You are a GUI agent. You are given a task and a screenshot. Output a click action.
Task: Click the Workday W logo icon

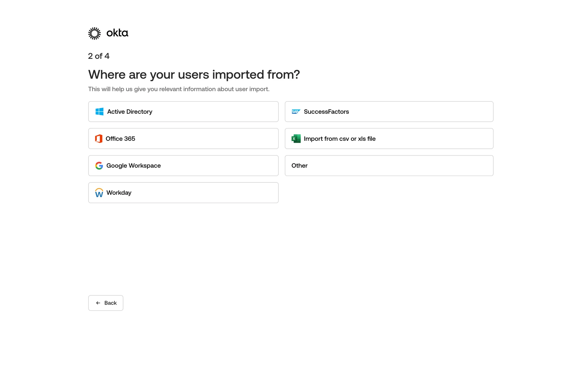point(99,193)
